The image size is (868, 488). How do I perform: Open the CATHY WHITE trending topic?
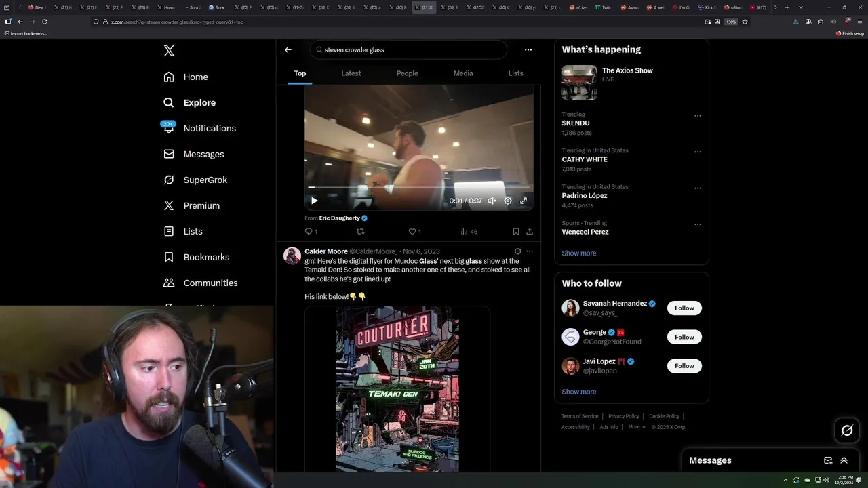(x=585, y=159)
